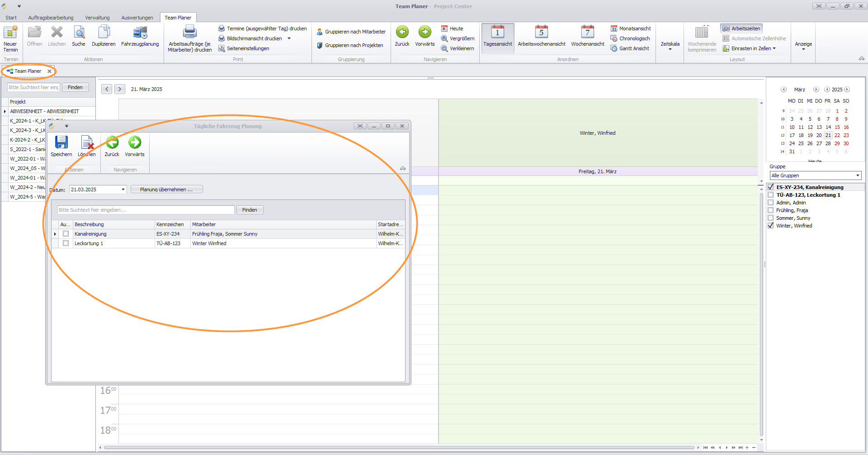
Task: Switch to the Auswertungen ribbon tab
Action: (137, 18)
